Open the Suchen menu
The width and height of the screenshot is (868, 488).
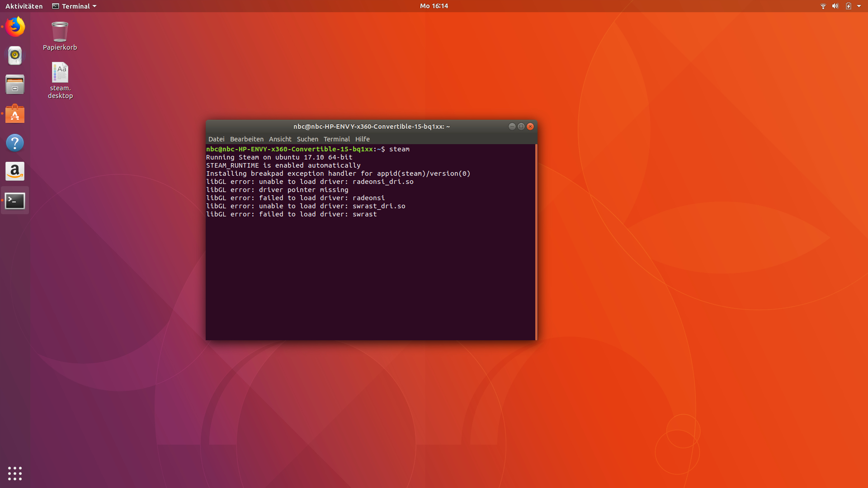pos(307,139)
